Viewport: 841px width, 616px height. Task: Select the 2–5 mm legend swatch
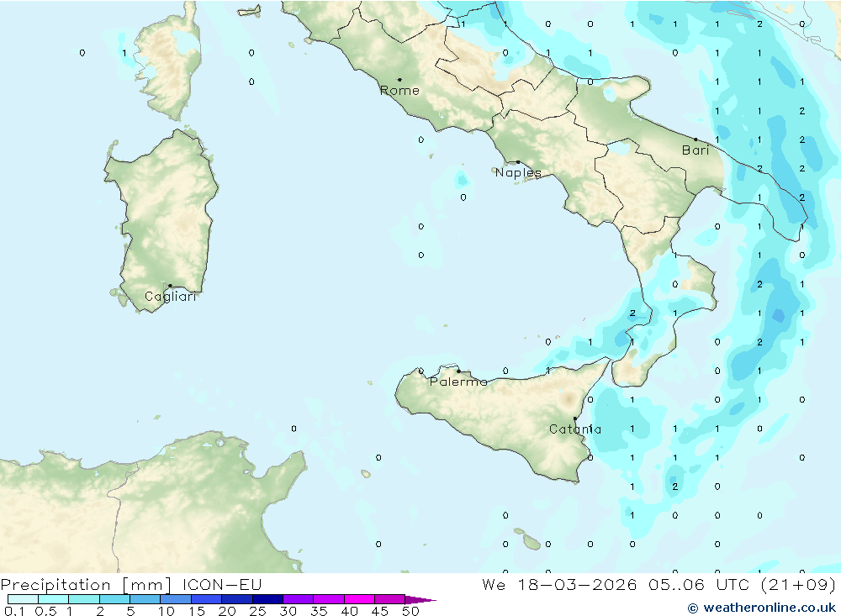(114, 599)
